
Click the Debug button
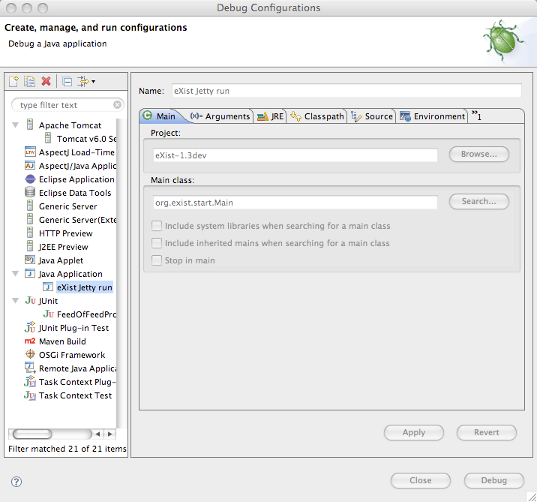(x=494, y=480)
